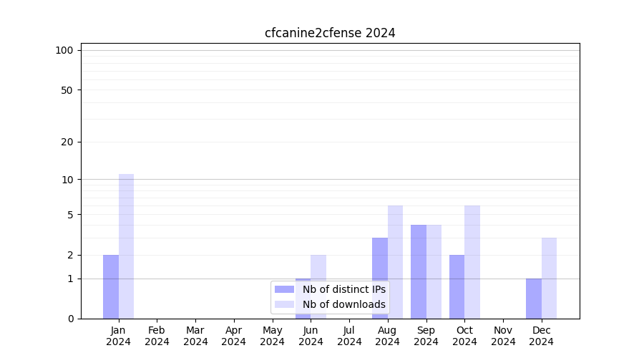Select the Aug 2024 downloads bar
This screenshot has width=644, height=358.
click(395, 262)
